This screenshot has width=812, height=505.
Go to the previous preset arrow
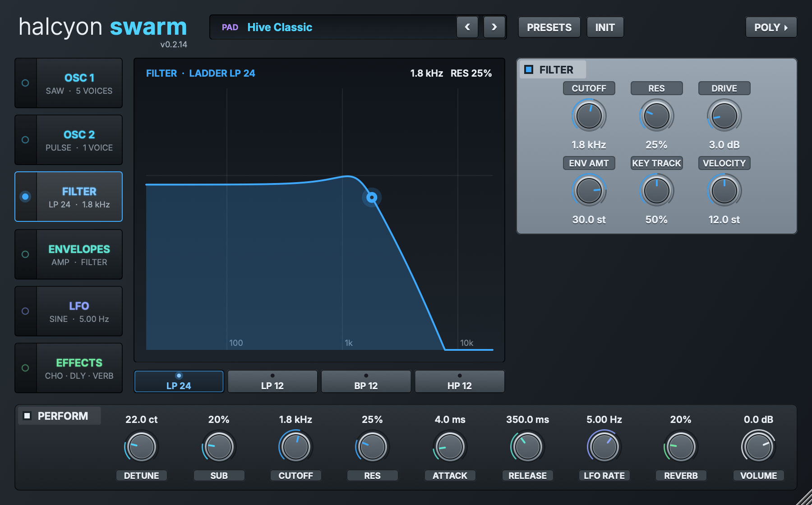[x=467, y=27]
